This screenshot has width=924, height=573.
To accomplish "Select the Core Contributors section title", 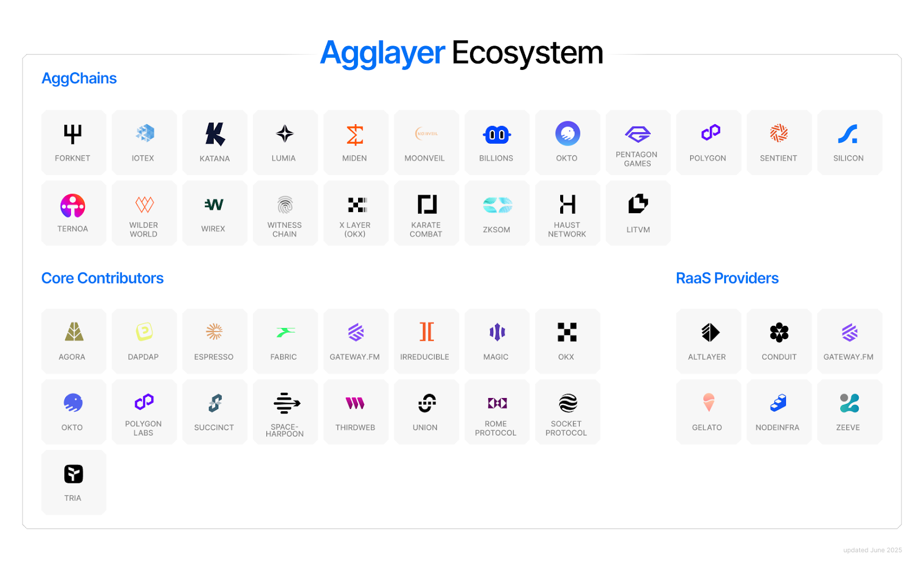I will [x=103, y=278].
